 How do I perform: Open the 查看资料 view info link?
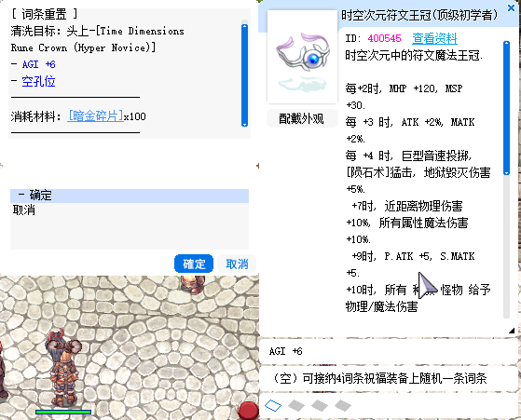pyautogui.click(x=434, y=38)
